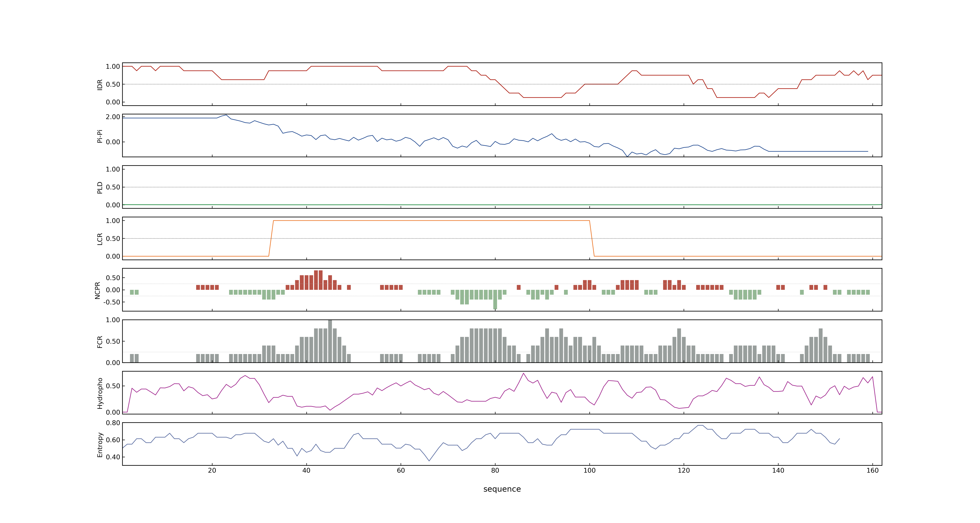Click the 1.00 tick on PLD axis
The image size is (980, 523).
coord(113,169)
